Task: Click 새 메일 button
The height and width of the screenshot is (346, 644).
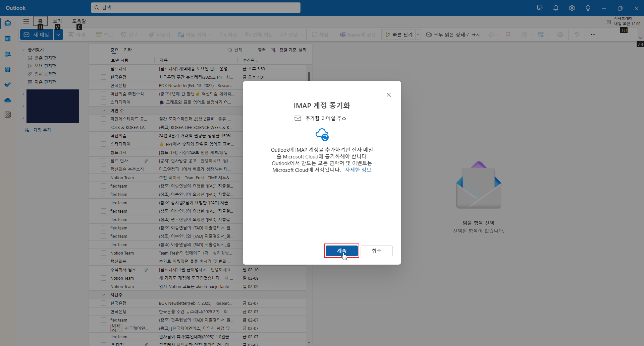Action: (37, 34)
